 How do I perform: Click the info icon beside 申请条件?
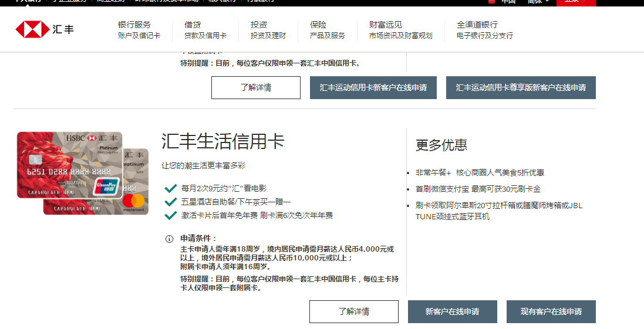click(169, 239)
